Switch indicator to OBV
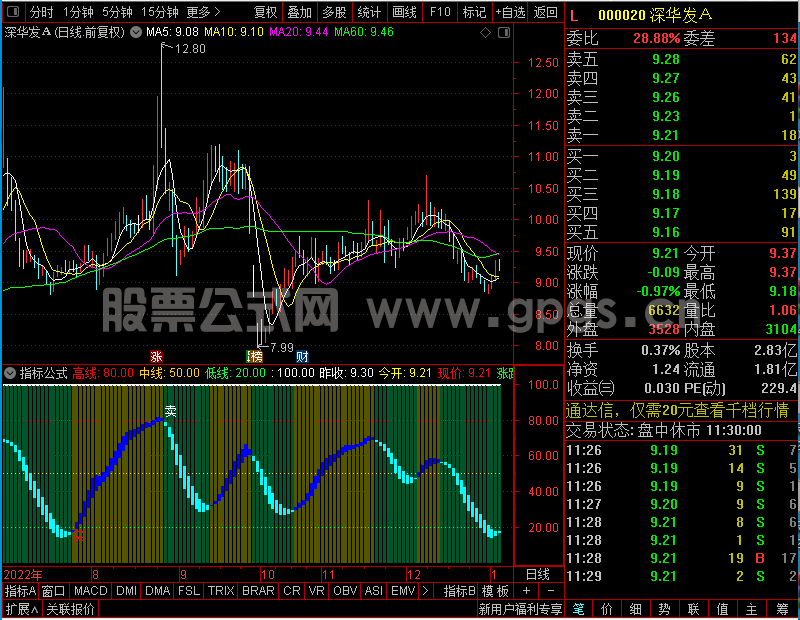800x620 pixels. coord(345,591)
